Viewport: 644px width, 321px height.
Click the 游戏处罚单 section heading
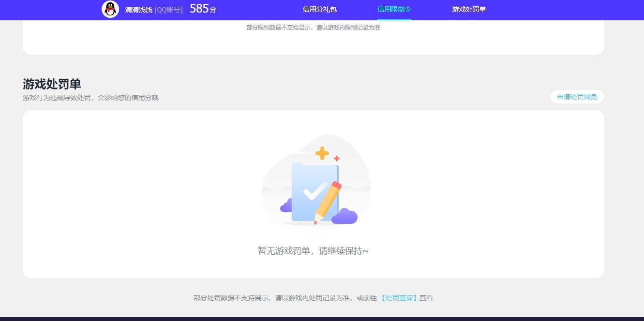52,84
